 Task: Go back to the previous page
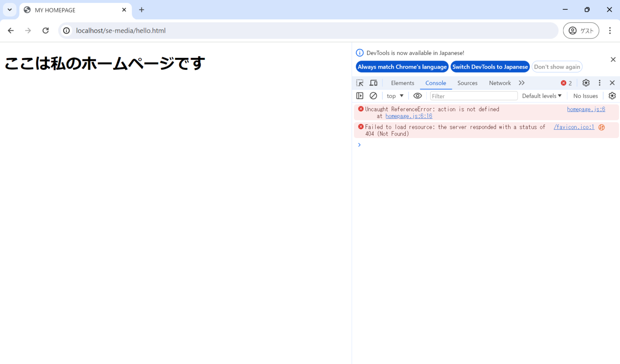[x=11, y=31]
